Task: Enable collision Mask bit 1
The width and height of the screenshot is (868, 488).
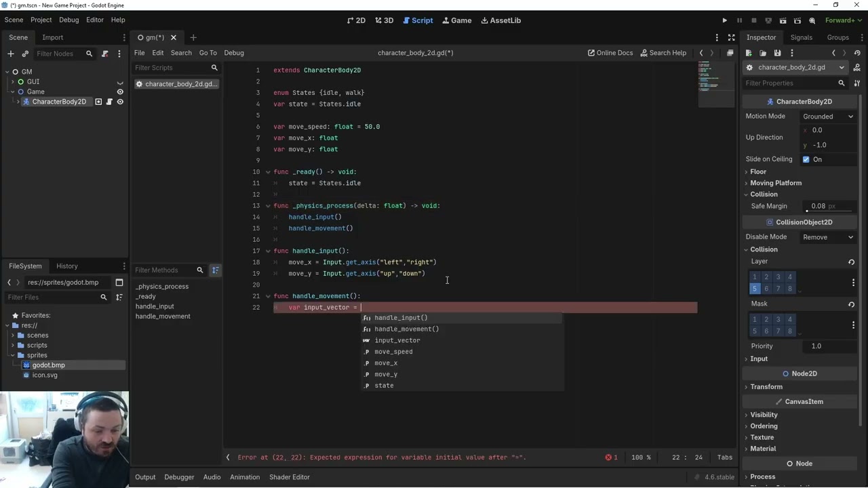Action: click(754, 319)
